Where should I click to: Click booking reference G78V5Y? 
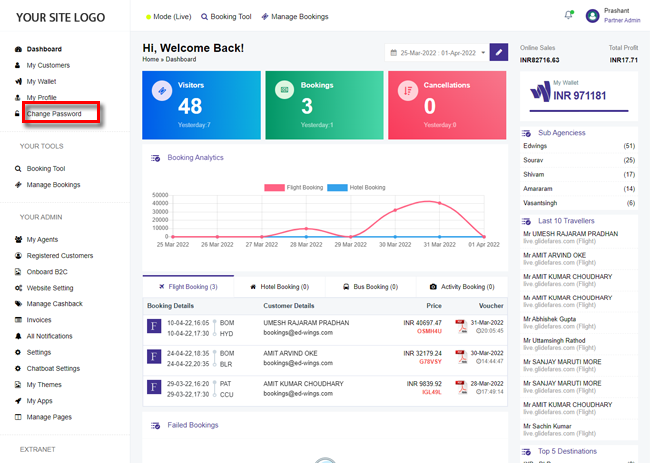[430, 362]
